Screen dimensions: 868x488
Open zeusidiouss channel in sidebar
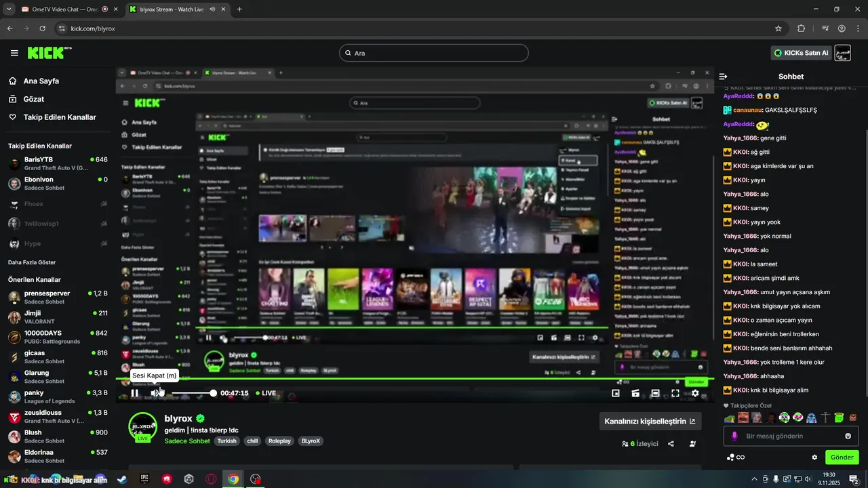tap(58, 416)
